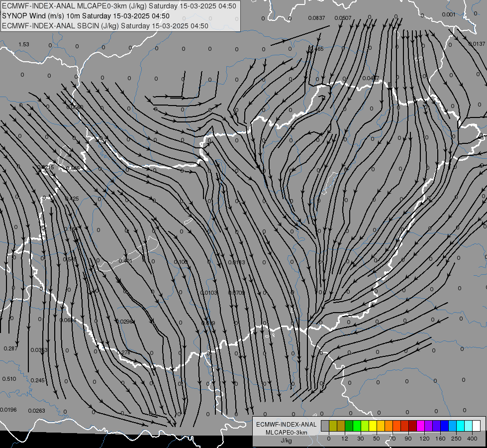Image resolution: width=487 pixels, height=448 pixels.
Task: Click the bright green swatch in the legend
Action: click(357, 426)
